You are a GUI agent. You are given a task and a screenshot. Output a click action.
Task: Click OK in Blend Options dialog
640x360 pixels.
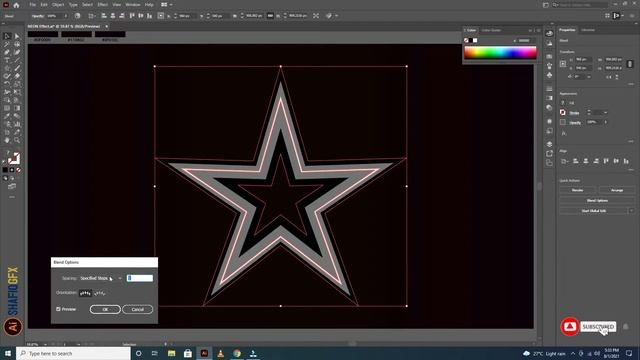coord(105,309)
